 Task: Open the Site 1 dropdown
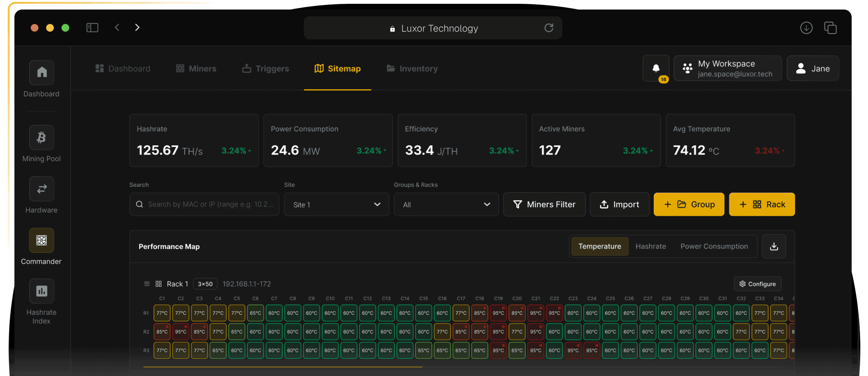(336, 204)
